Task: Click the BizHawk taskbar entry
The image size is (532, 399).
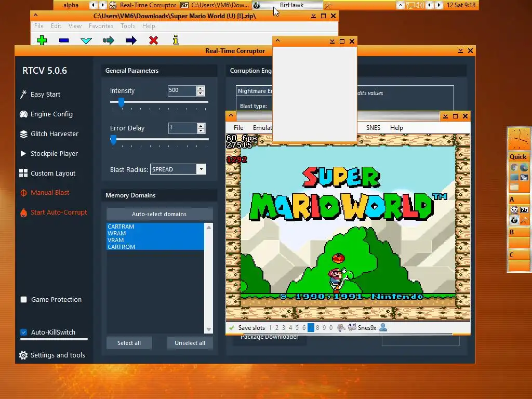Action: 287,5
